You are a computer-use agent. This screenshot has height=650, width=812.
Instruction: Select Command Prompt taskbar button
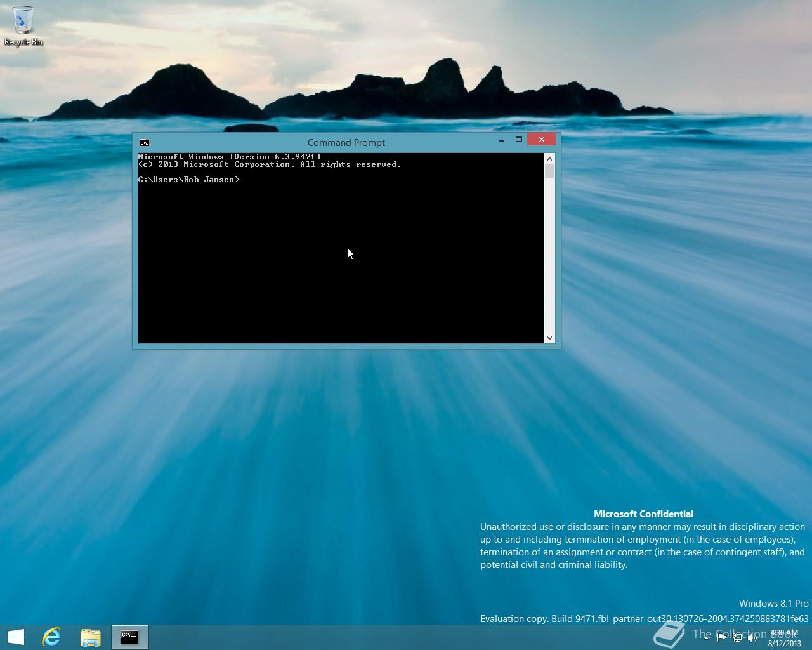pos(130,637)
